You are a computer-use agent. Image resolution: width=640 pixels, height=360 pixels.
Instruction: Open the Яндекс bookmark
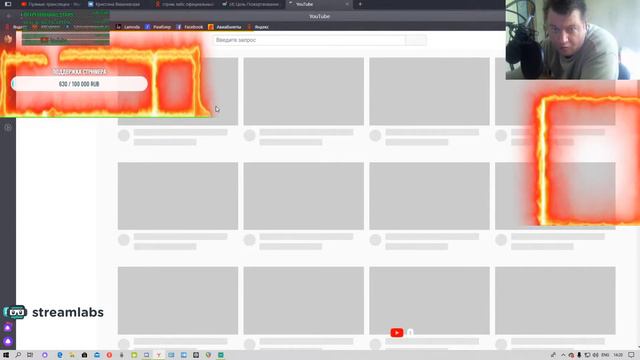(x=258, y=27)
